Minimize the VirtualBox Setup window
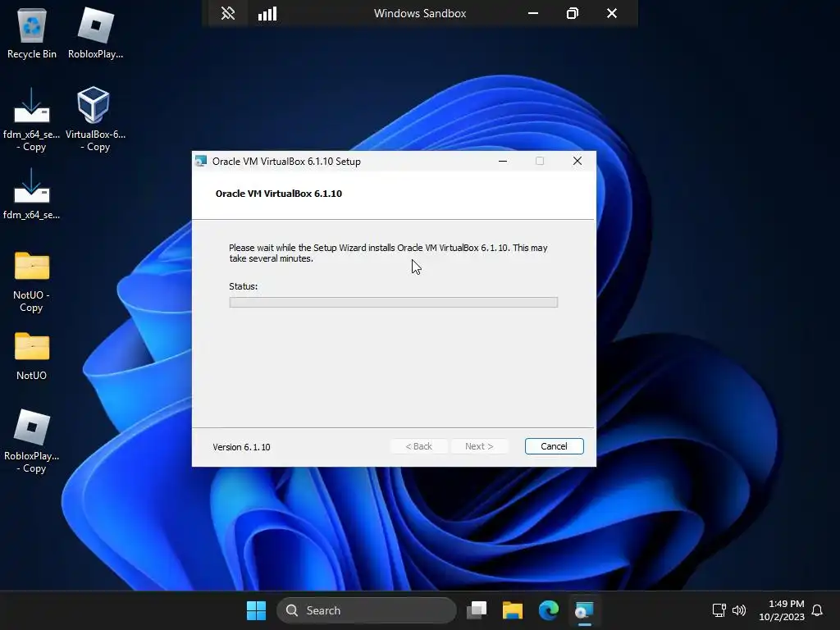Viewport: 840px width, 630px height. click(x=503, y=161)
